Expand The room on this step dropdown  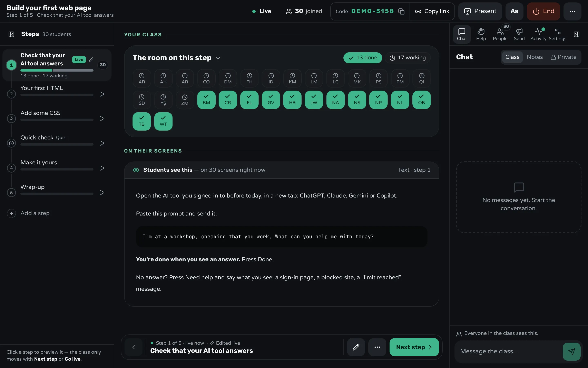(218, 58)
